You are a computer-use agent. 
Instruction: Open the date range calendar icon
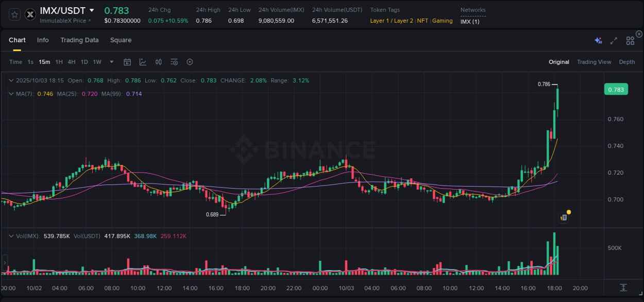(128, 62)
